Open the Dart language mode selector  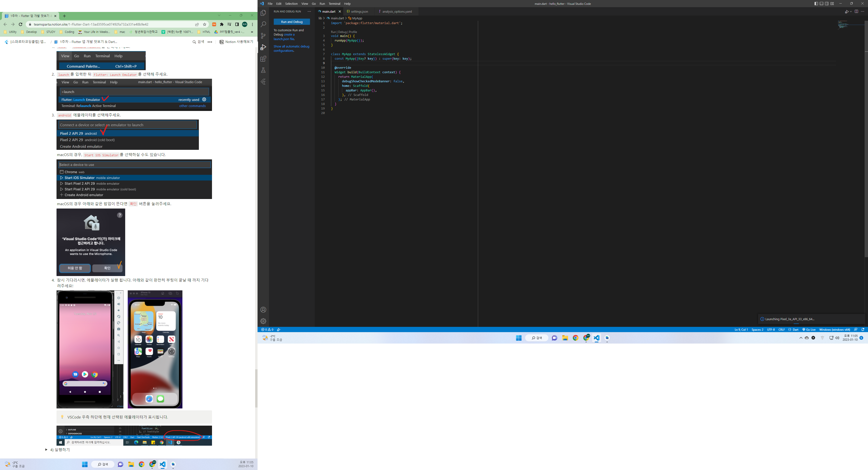pos(796,330)
